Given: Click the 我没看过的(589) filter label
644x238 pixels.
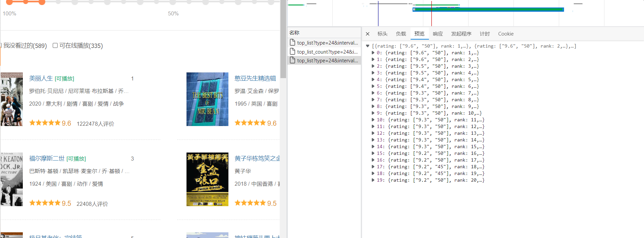Looking at the screenshot, I should tap(25, 46).
